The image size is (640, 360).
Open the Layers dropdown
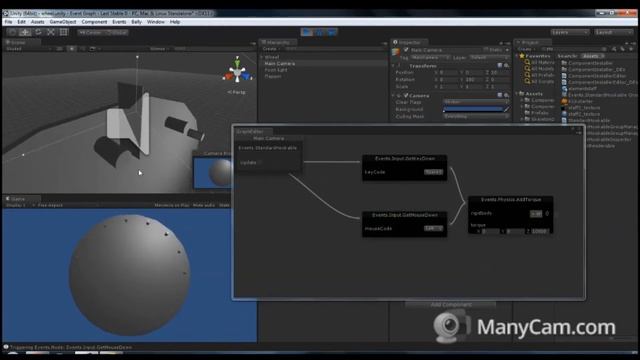tap(569, 32)
